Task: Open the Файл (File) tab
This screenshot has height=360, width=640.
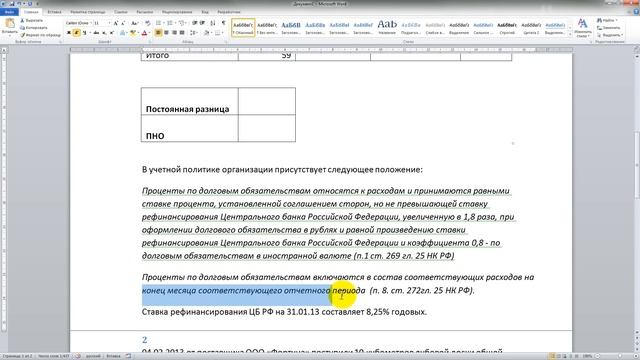Action: pyautogui.click(x=9, y=12)
